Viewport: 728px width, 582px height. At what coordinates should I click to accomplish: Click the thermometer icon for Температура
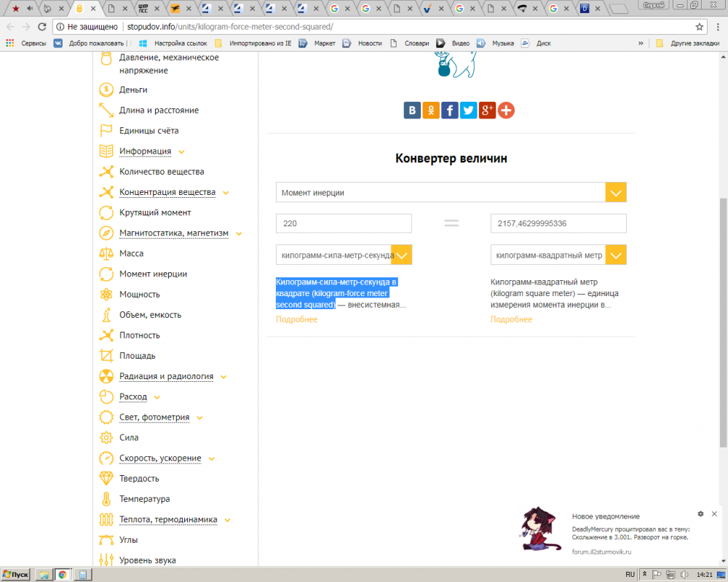[106, 499]
